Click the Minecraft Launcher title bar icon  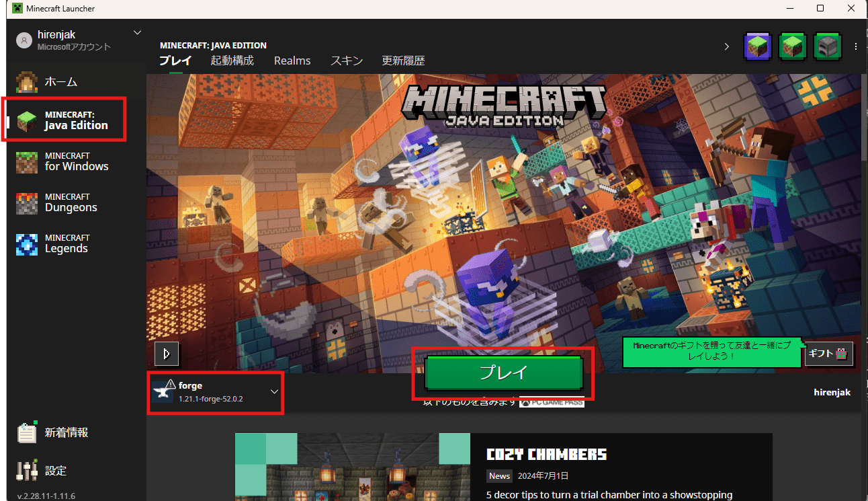[x=17, y=8]
